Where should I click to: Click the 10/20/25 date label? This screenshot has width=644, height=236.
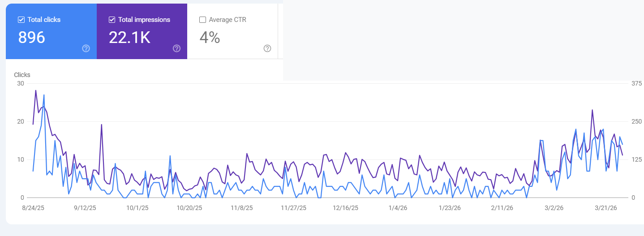[189, 208]
